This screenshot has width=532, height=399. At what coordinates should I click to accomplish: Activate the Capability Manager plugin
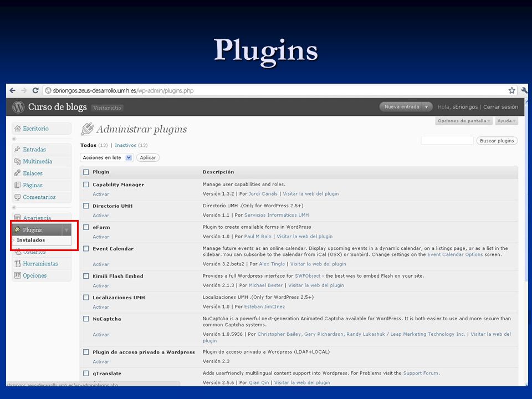(101, 194)
